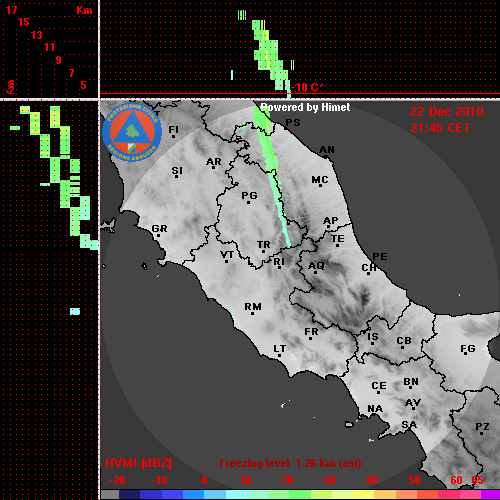Click the '0' value on the dBZ scale
Image resolution: width=500 pixels, height=500 pixels.
pos(204,480)
